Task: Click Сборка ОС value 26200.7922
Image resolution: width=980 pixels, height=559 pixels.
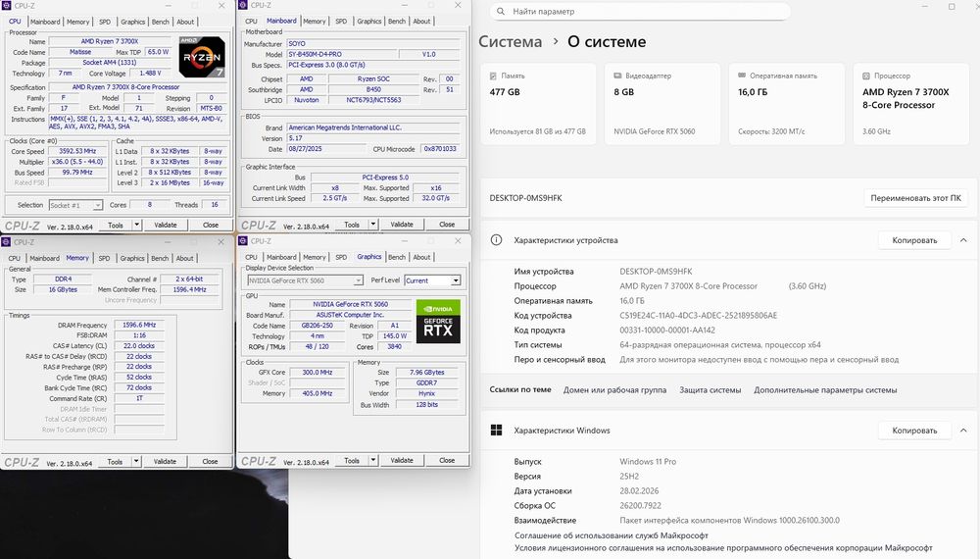Action: [640, 505]
